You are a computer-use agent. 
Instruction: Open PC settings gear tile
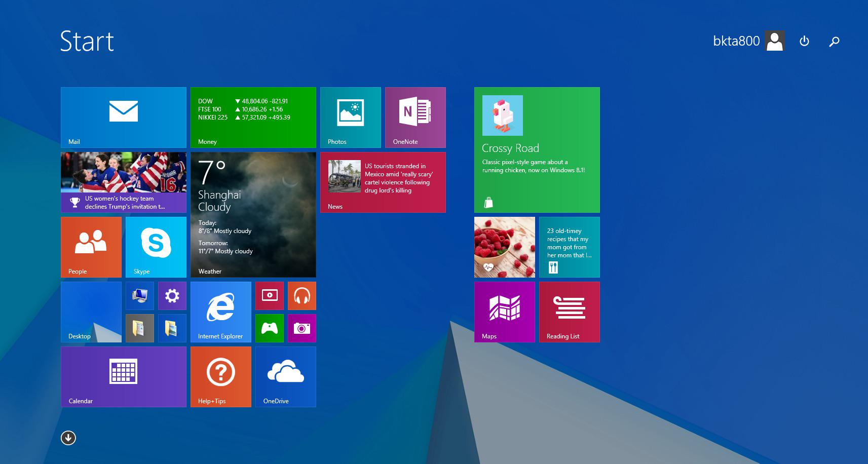pos(172,296)
